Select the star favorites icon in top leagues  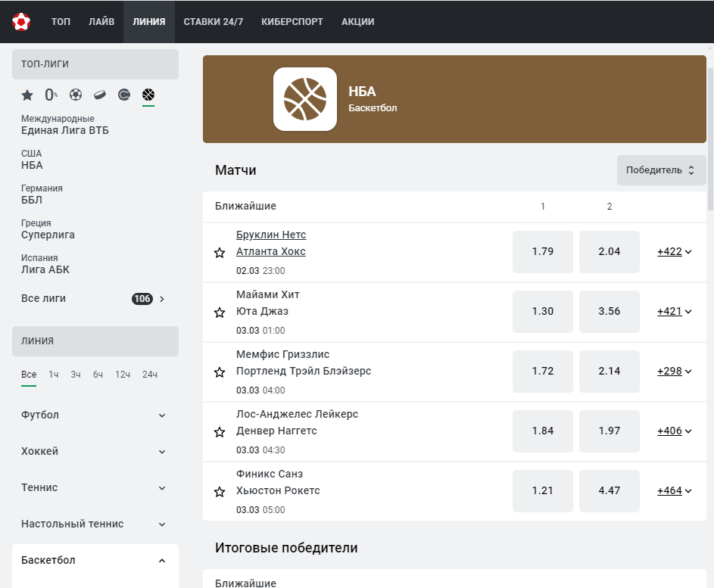27,95
